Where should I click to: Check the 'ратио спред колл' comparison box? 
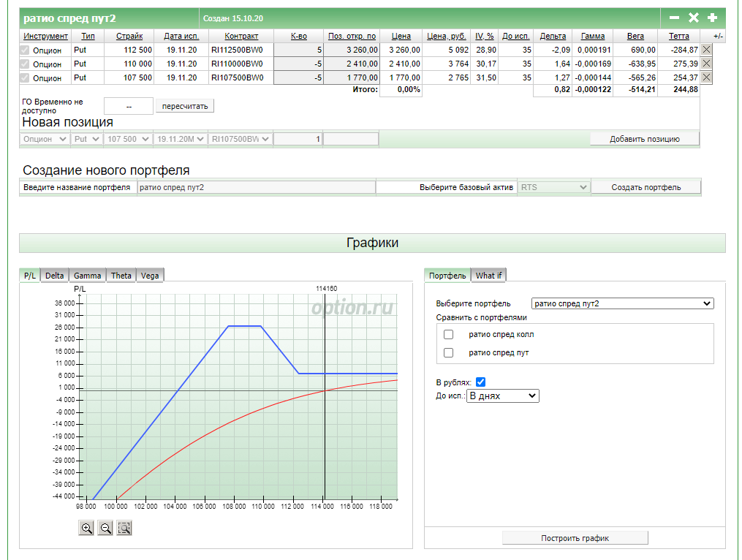tap(449, 335)
